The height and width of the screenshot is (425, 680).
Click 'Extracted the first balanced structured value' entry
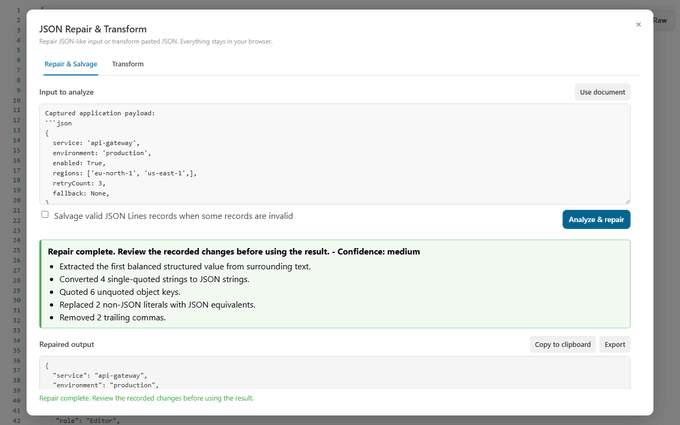pos(185,267)
